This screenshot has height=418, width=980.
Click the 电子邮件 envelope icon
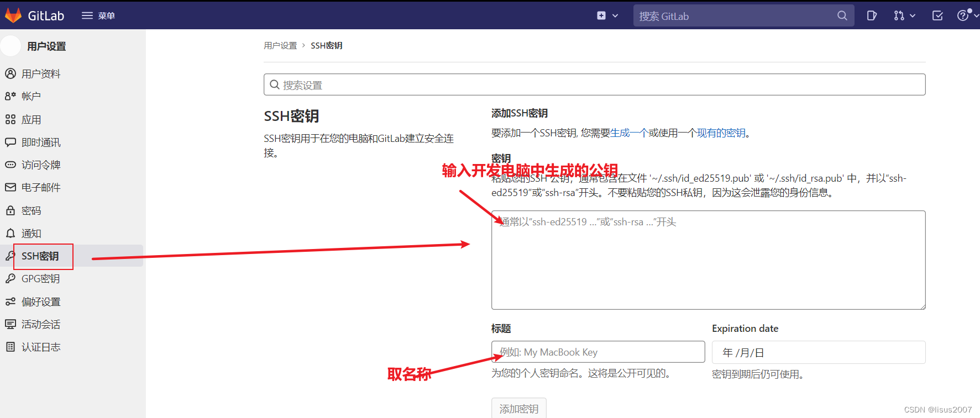pos(11,187)
